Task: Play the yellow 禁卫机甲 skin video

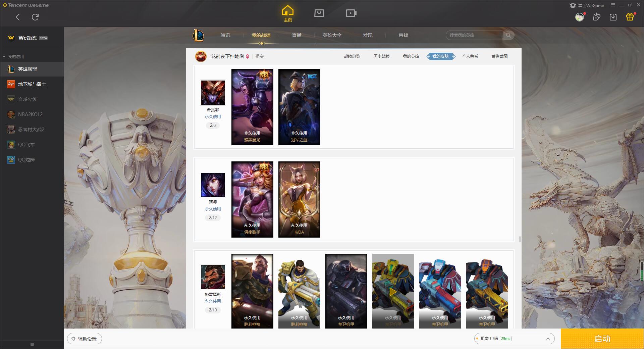Action: pyautogui.click(x=393, y=292)
